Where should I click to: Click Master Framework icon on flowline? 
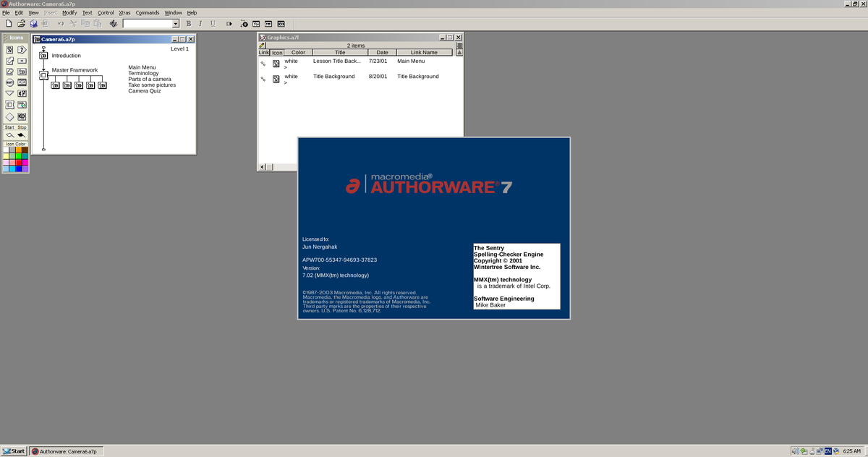[x=43, y=74]
